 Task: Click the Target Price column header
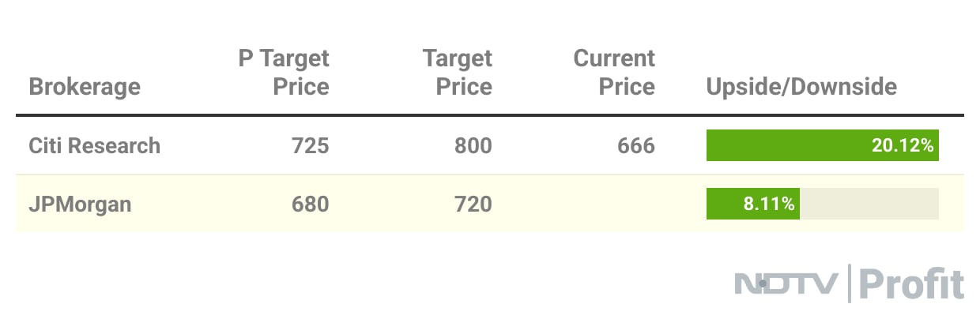(458, 72)
